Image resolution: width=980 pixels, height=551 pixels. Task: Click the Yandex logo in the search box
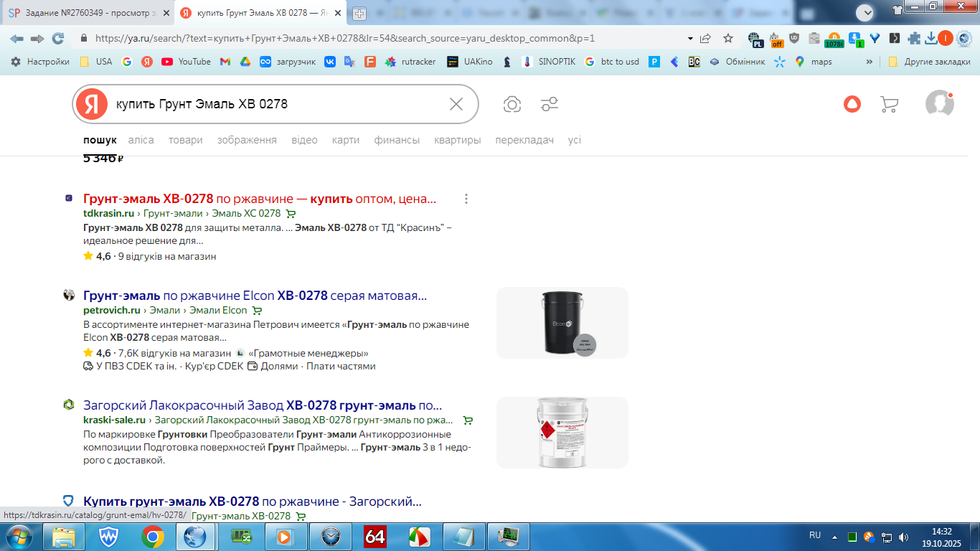pyautogui.click(x=92, y=104)
